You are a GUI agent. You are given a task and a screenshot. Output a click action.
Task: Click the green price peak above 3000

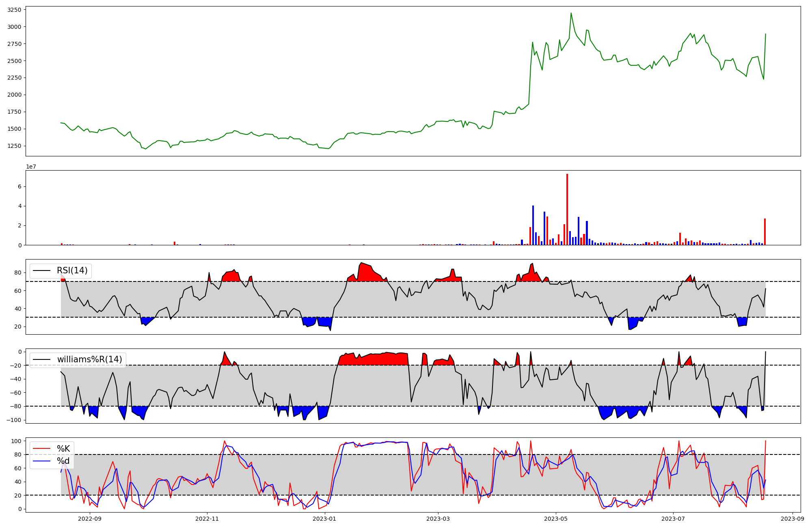coord(571,13)
